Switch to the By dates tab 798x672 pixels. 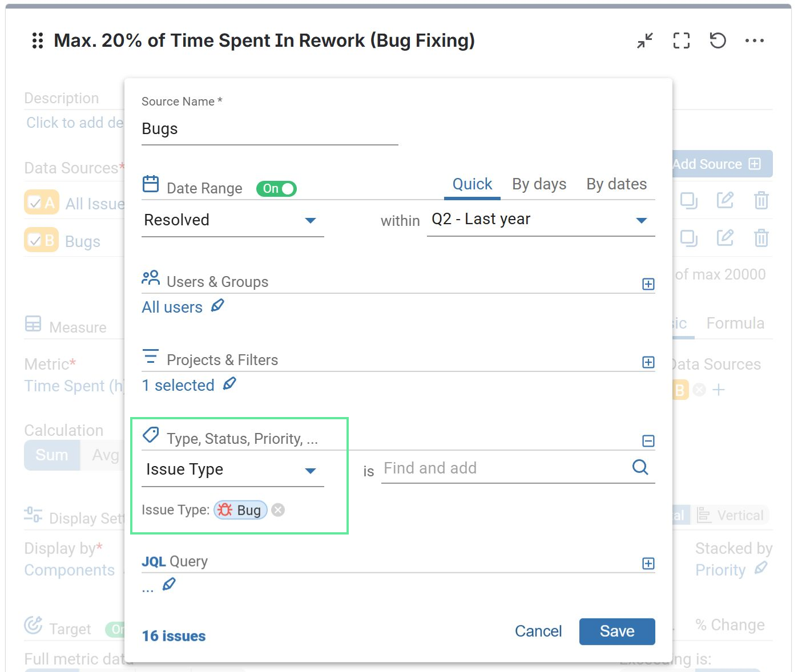616,184
